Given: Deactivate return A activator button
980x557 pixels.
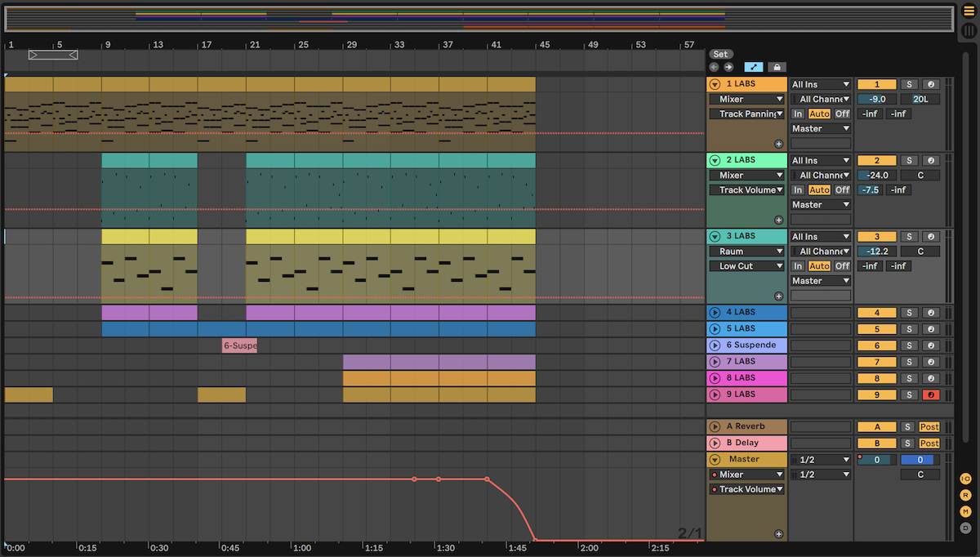Looking at the screenshot, I should [x=876, y=427].
